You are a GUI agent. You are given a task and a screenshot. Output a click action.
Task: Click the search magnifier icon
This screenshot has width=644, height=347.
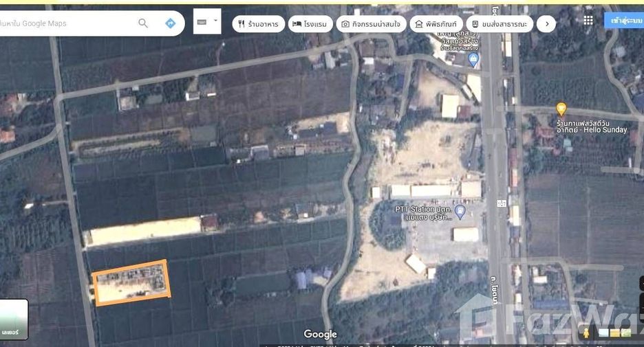click(x=143, y=23)
